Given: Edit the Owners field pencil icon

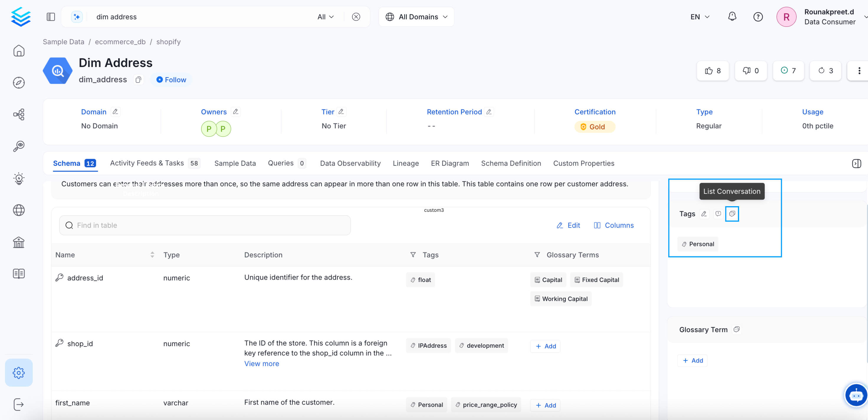Looking at the screenshot, I should (x=236, y=111).
